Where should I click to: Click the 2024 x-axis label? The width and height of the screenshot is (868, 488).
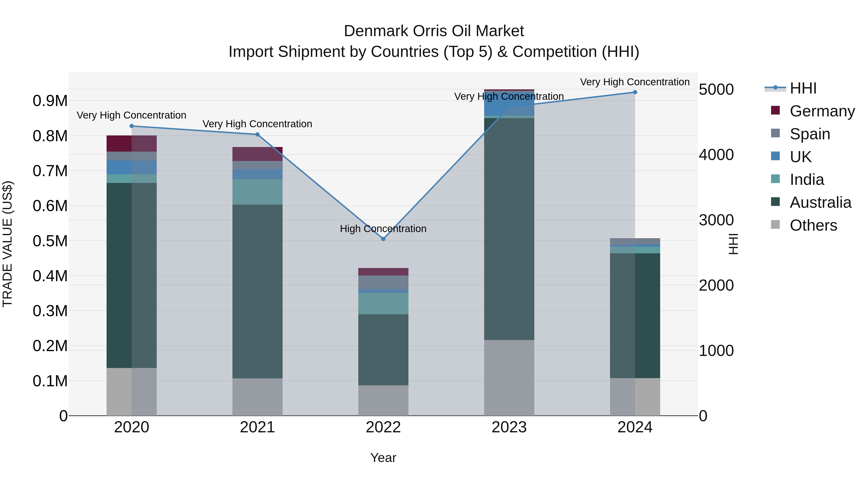click(635, 427)
